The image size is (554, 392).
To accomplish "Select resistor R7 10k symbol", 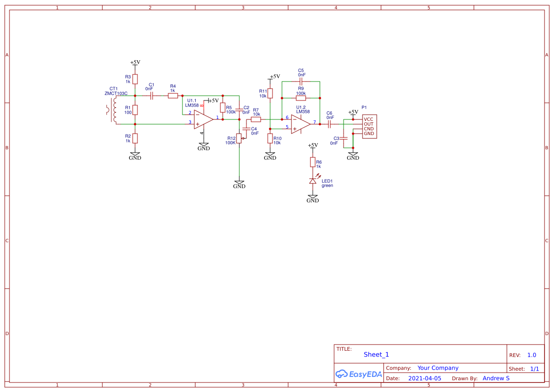I will tap(256, 119).
